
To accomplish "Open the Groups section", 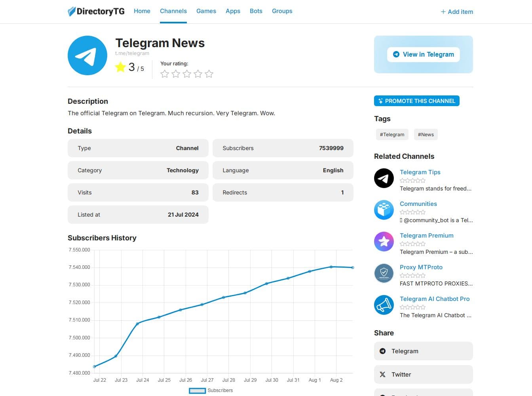I will point(282,11).
